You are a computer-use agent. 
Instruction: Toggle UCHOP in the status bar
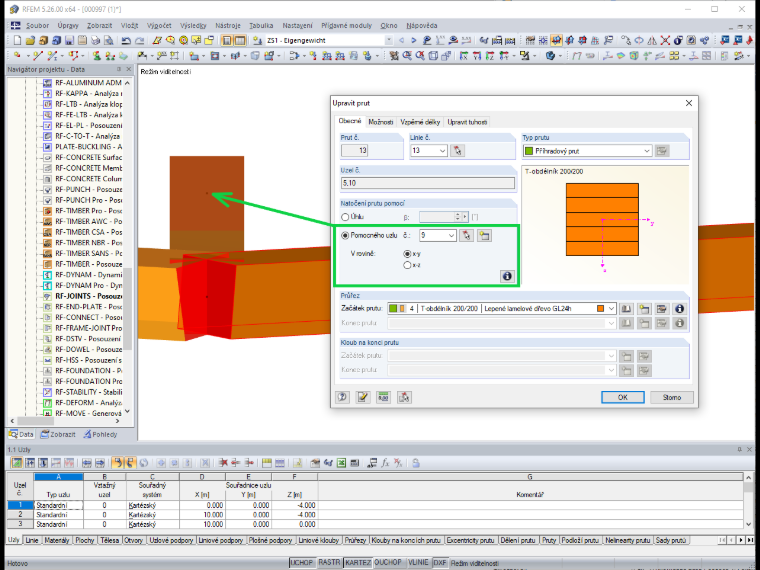pos(301,563)
